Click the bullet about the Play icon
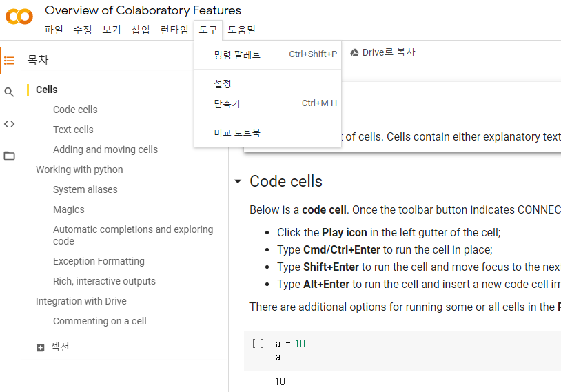Screen dimensions: 561x392 [x=389, y=233]
